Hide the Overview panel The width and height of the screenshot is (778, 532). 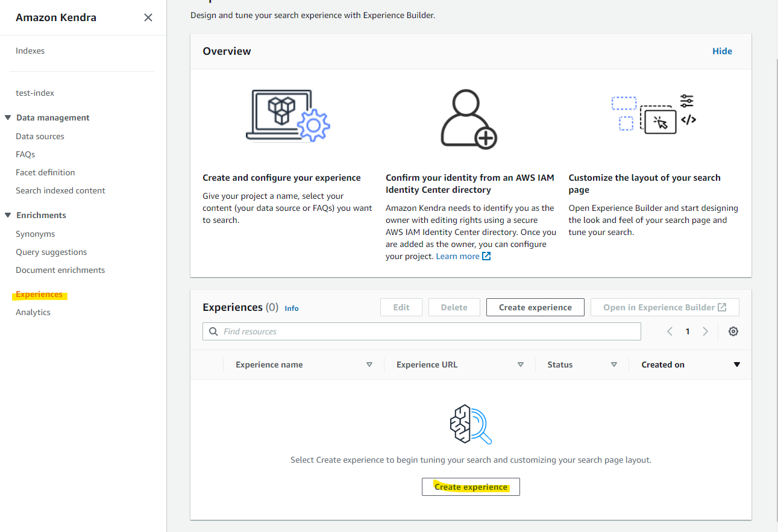(721, 51)
